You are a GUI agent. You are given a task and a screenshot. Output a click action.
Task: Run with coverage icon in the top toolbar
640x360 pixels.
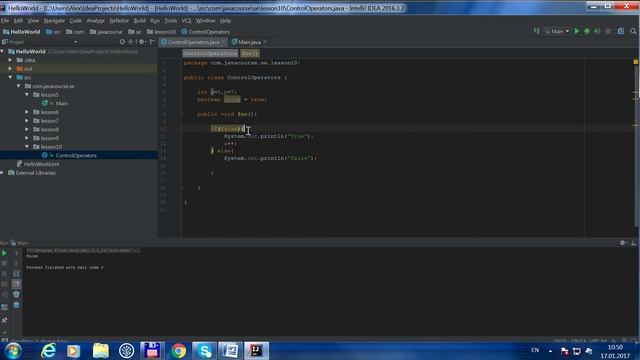point(597,31)
